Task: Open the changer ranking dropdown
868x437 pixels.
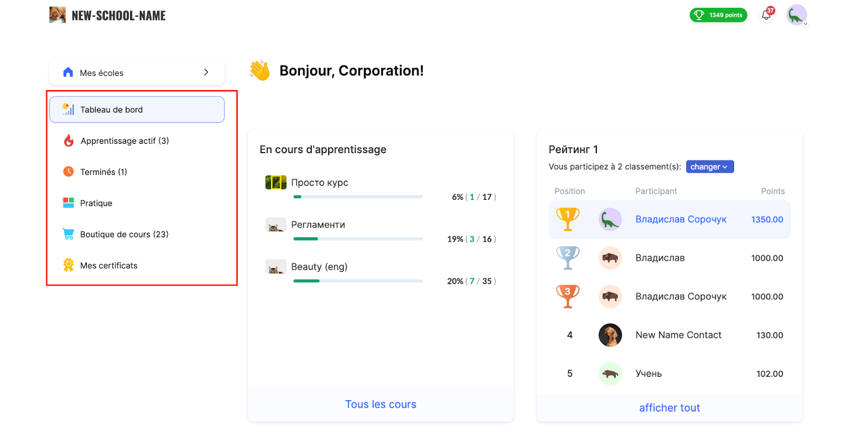Action: (x=710, y=167)
